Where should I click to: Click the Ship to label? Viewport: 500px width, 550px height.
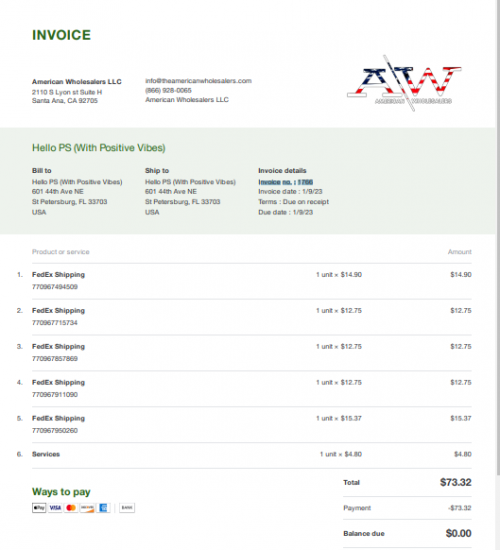[x=157, y=170]
